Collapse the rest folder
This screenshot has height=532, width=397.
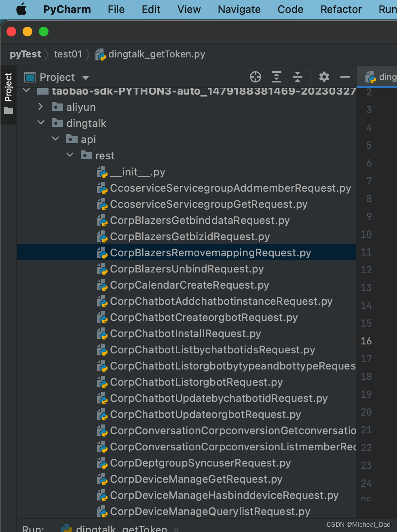(x=70, y=155)
